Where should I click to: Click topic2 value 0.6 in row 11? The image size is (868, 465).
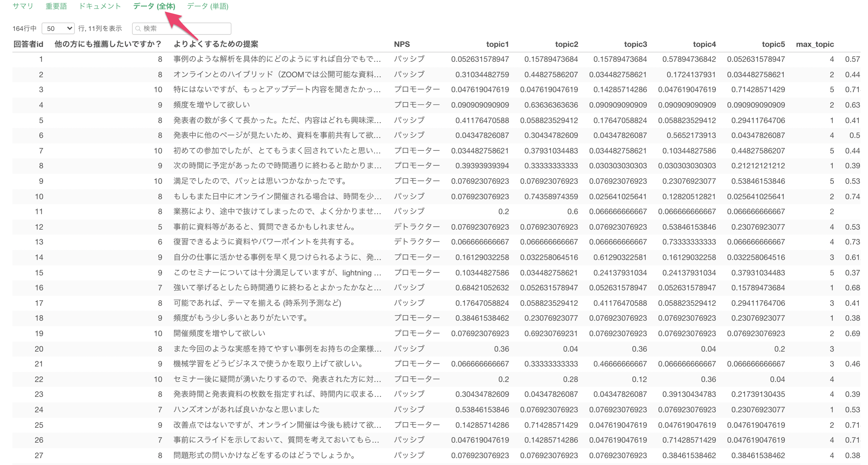point(573,211)
